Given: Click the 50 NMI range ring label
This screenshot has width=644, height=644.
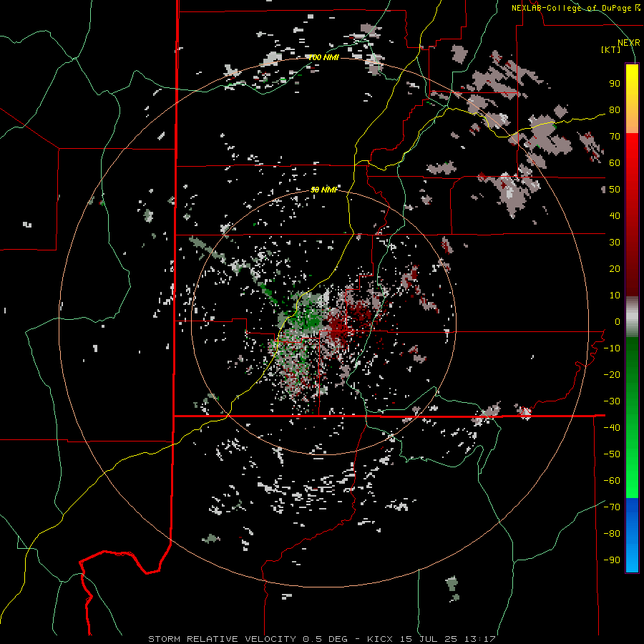Looking at the screenshot, I should coord(323,190).
